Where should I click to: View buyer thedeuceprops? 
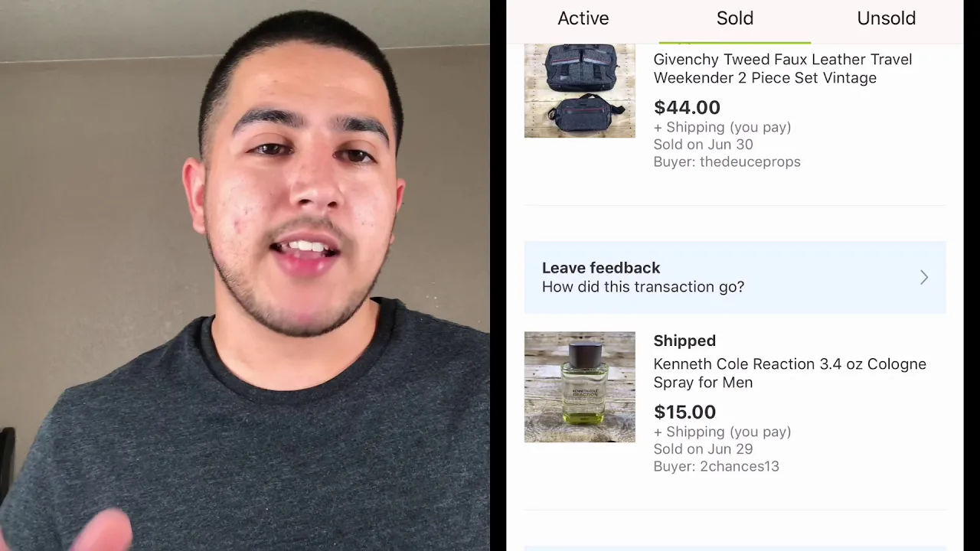tap(727, 161)
